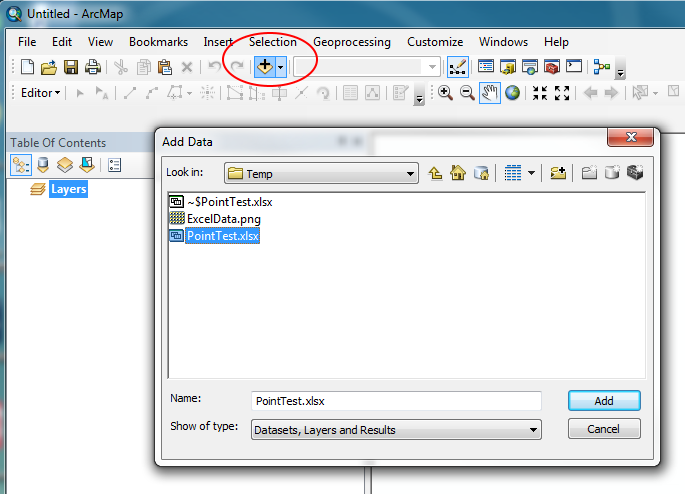This screenshot has height=494, width=685.
Task: Open the ModelBuilder window icon
Action: (602, 67)
